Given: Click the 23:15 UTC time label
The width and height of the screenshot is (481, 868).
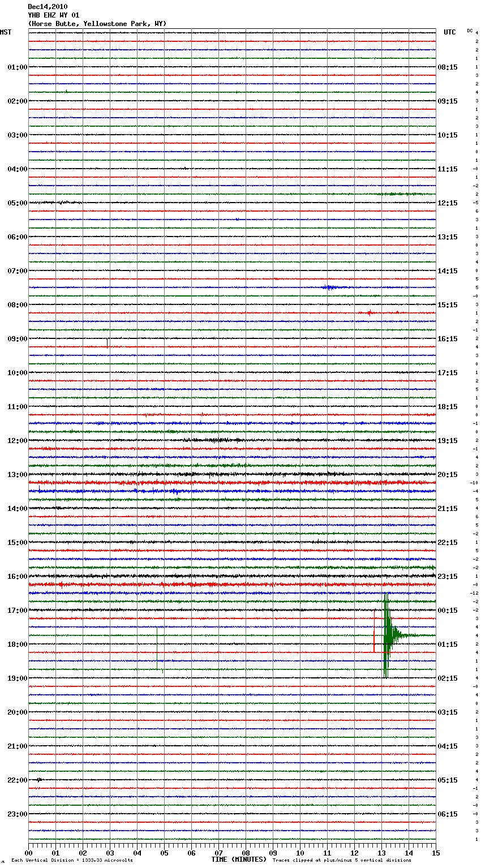Looking at the screenshot, I should (x=448, y=577).
